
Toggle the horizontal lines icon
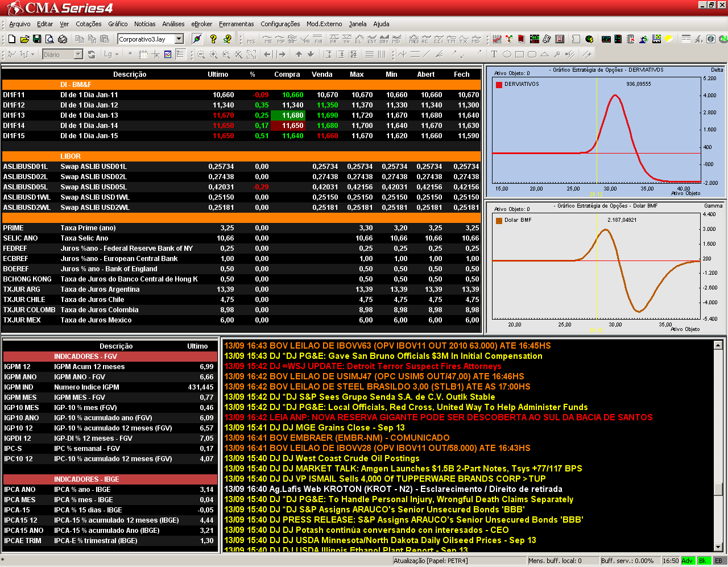pos(370,55)
